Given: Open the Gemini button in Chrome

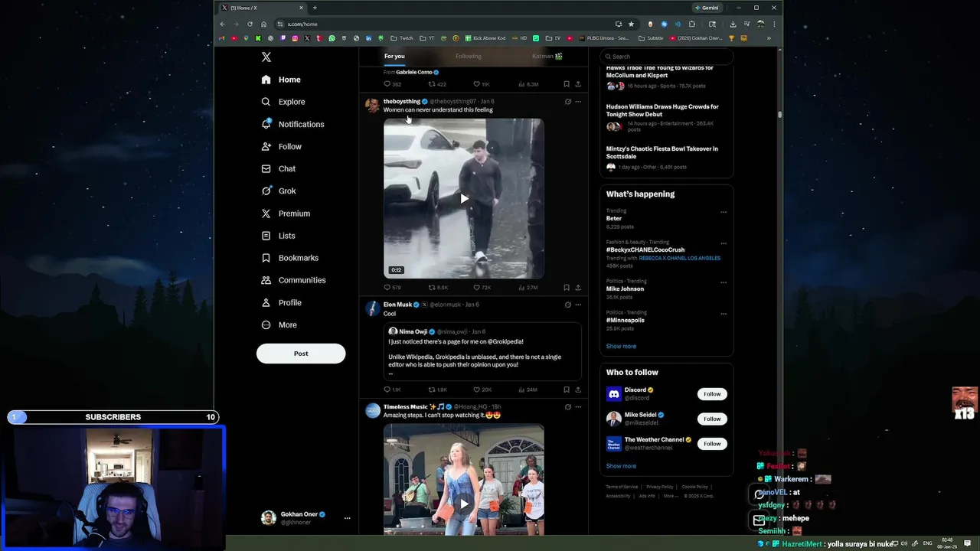Looking at the screenshot, I should point(707,8).
